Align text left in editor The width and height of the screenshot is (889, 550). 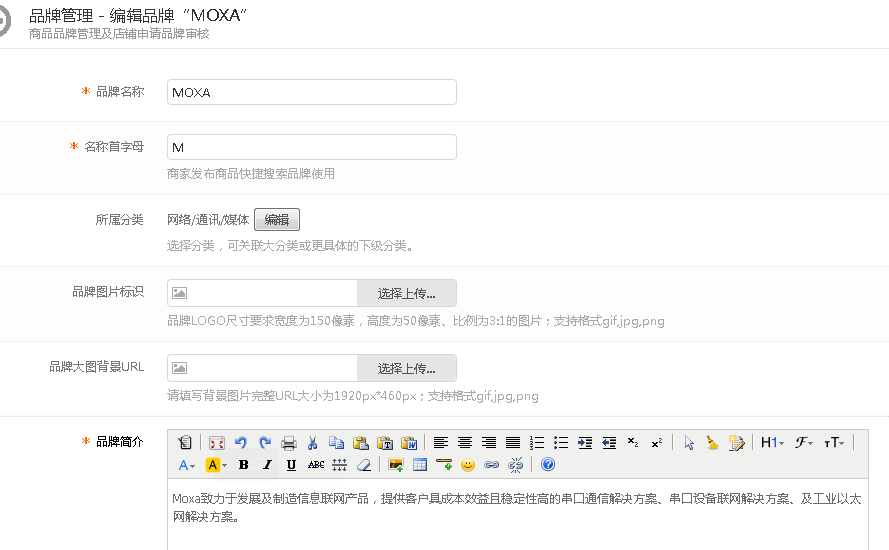(x=441, y=443)
